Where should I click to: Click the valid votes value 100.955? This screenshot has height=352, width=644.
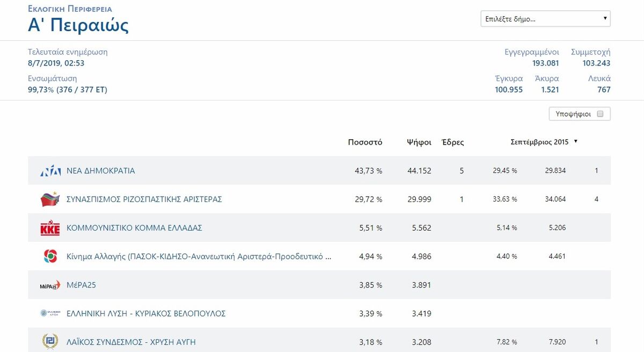509,90
